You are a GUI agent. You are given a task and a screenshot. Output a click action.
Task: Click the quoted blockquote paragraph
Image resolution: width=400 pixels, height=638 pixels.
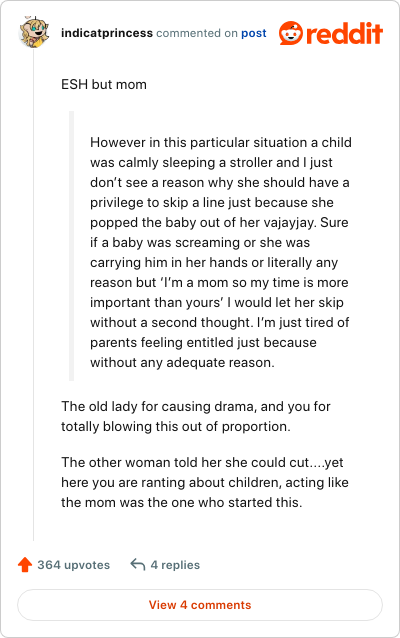220,252
